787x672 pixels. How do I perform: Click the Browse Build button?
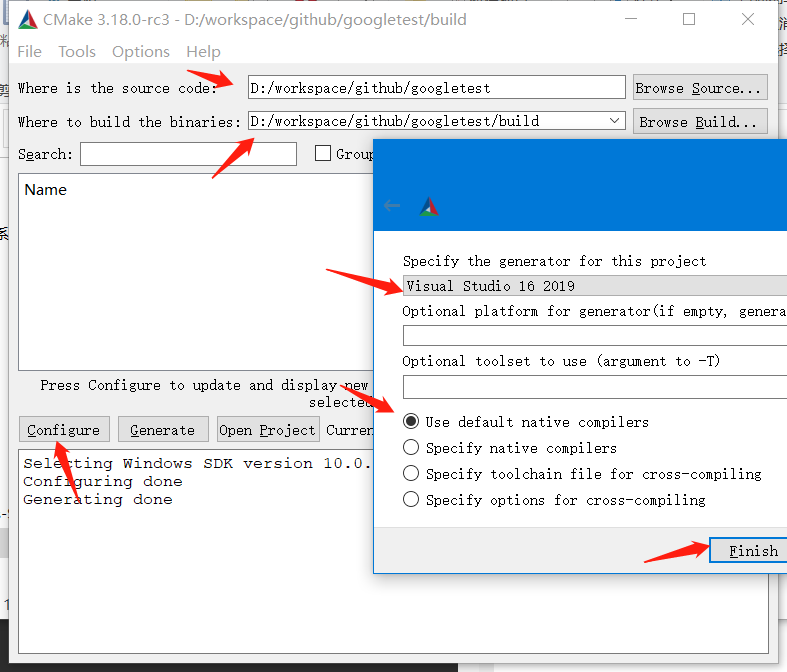(700, 121)
